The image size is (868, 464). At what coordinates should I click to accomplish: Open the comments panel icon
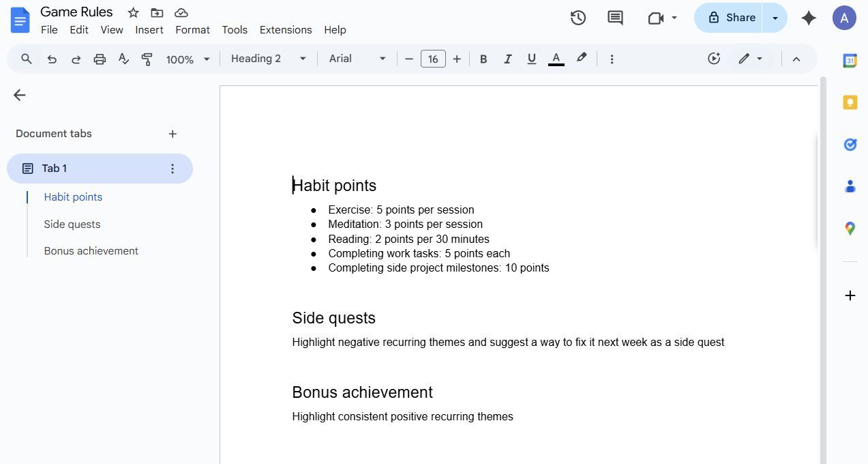[x=615, y=18]
